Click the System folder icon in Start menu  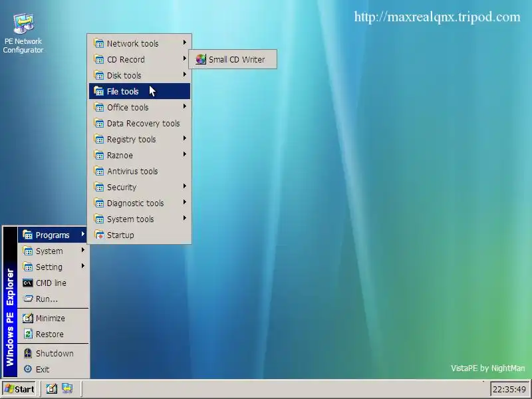[27, 251]
